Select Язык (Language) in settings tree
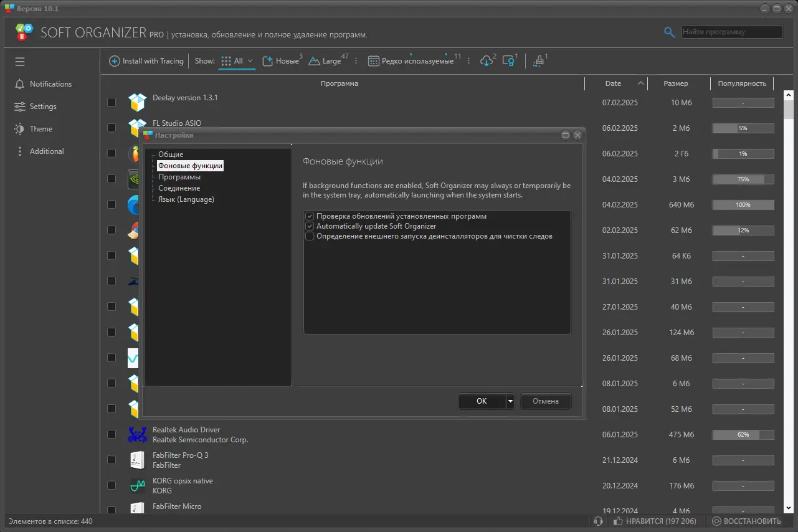The width and height of the screenshot is (798, 532). (186, 199)
